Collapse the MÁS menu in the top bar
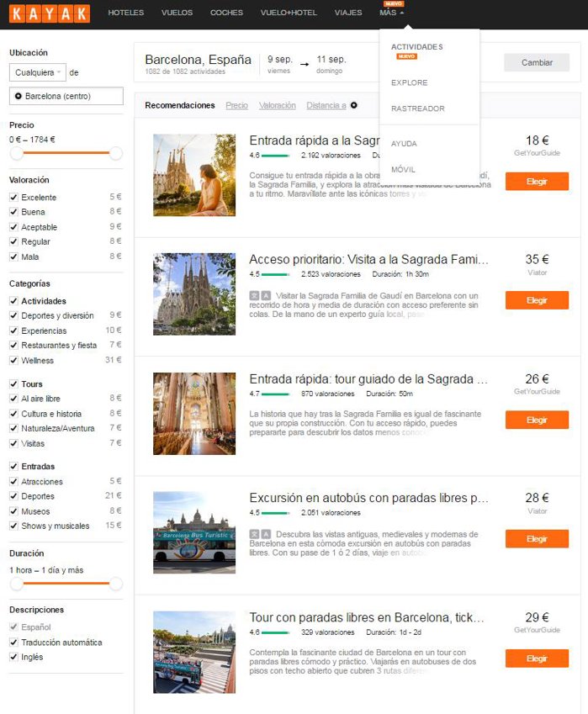The image size is (588, 714). [392, 13]
